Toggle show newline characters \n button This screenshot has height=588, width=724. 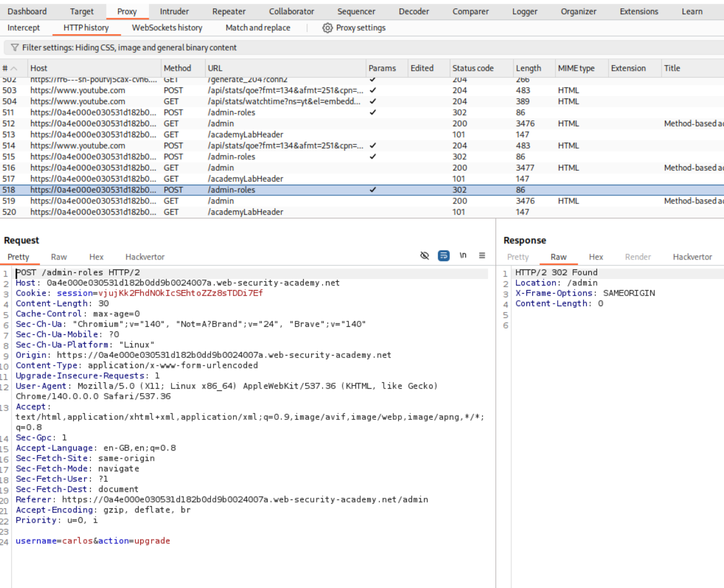463,255
